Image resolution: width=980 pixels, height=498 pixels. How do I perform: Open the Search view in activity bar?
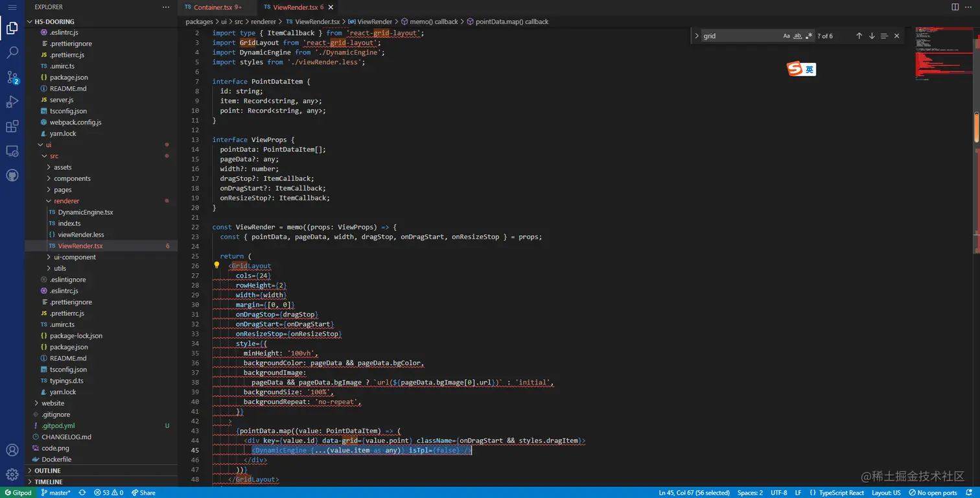tap(12, 53)
